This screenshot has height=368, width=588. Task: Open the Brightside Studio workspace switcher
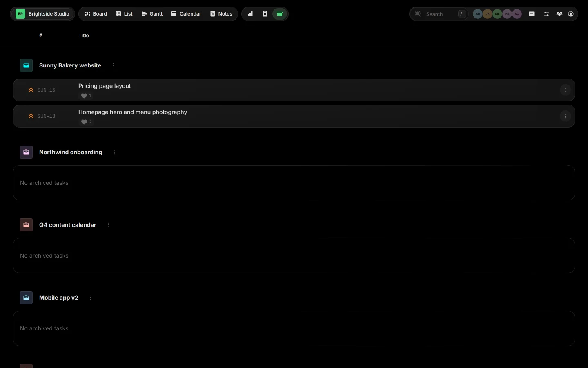click(42, 14)
